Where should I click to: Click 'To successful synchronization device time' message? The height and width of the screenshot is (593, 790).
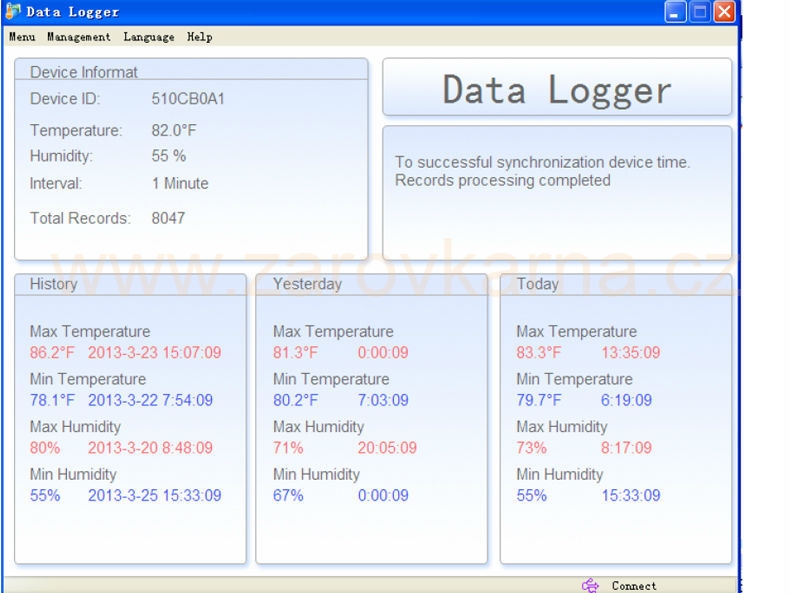click(x=542, y=162)
